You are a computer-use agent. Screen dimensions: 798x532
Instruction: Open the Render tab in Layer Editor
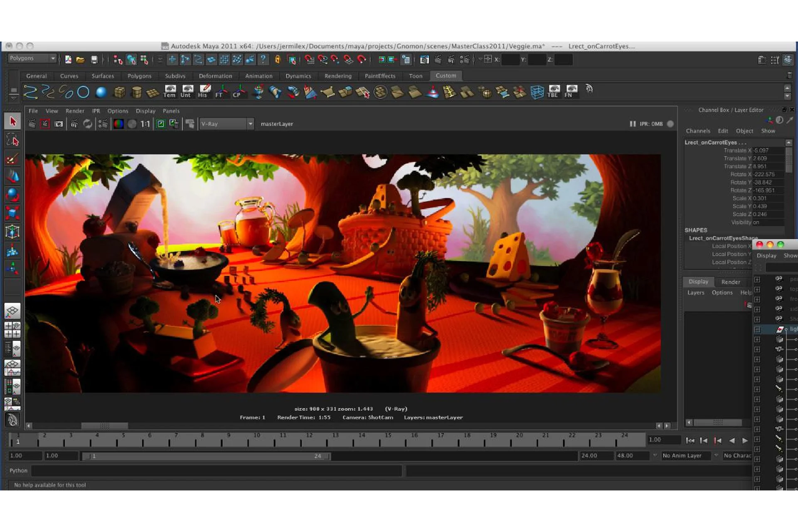pyautogui.click(x=730, y=282)
